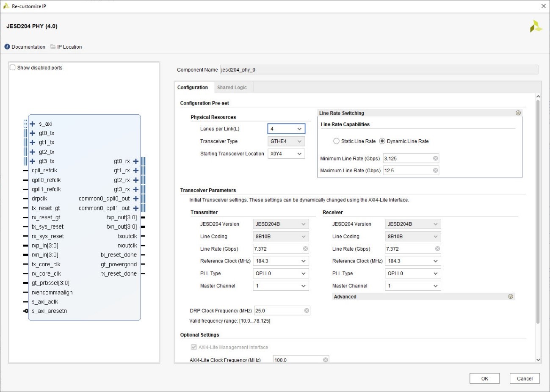Open the Lanes per Link dropdown
Viewport: 550px width, 392px height.
coord(286,129)
